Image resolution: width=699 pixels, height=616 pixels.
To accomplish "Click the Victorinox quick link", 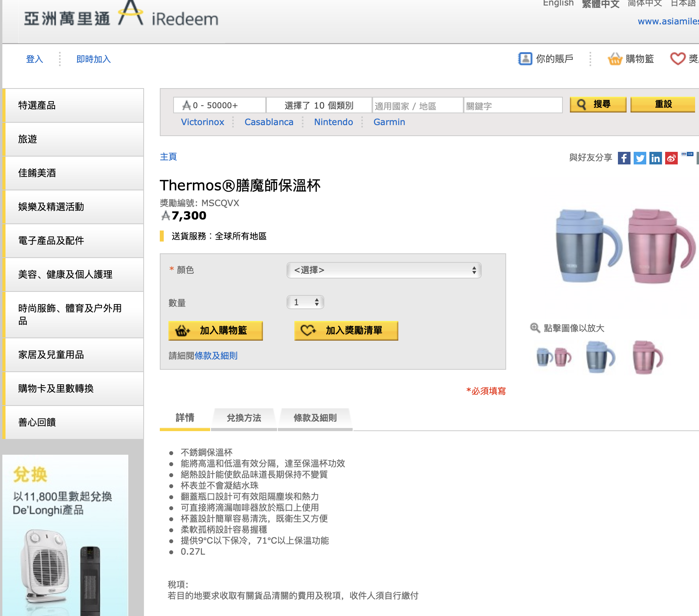I will click(x=202, y=122).
